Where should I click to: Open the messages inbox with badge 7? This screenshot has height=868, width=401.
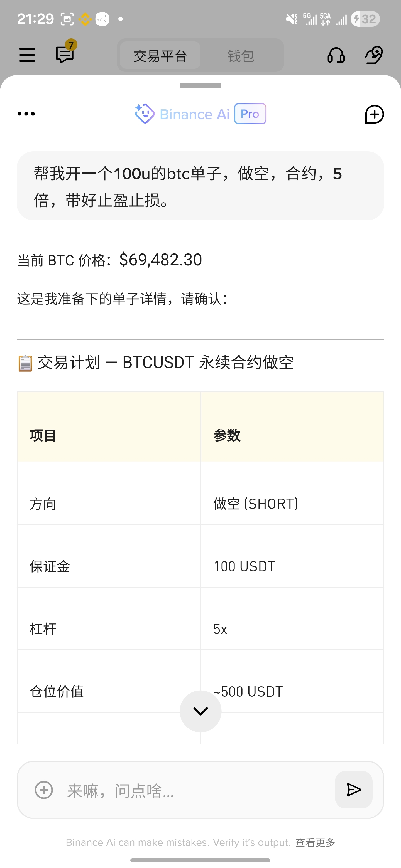pyautogui.click(x=65, y=54)
